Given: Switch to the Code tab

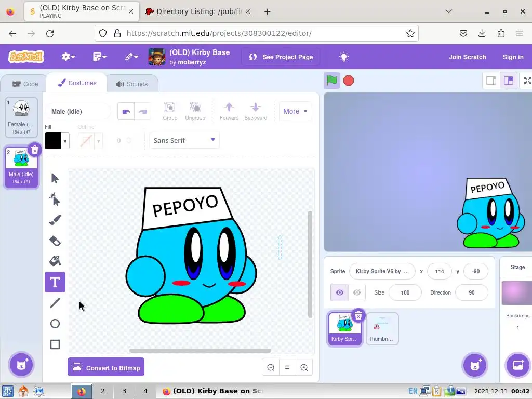Looking at the screenshot, I should [25, 84].
